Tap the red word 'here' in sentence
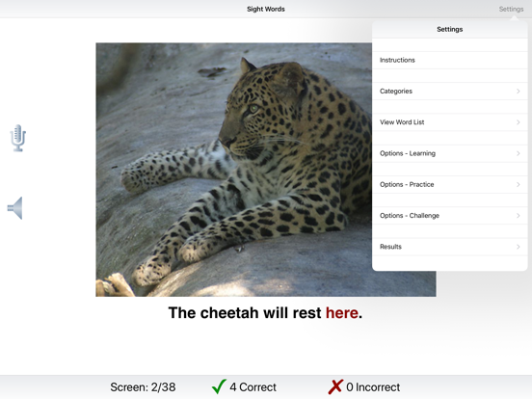 342,313
